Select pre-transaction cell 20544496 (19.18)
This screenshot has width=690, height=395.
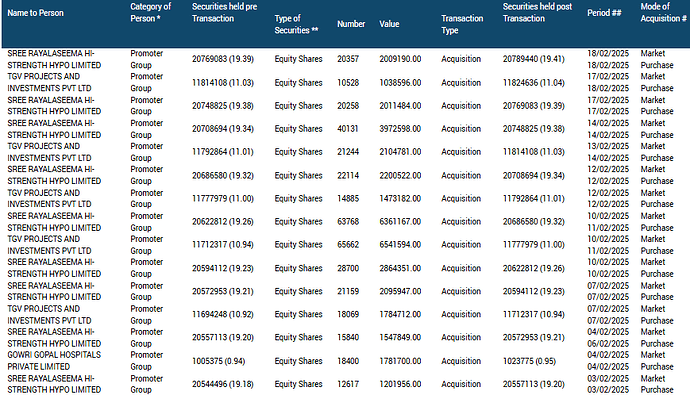coord(223,384)
